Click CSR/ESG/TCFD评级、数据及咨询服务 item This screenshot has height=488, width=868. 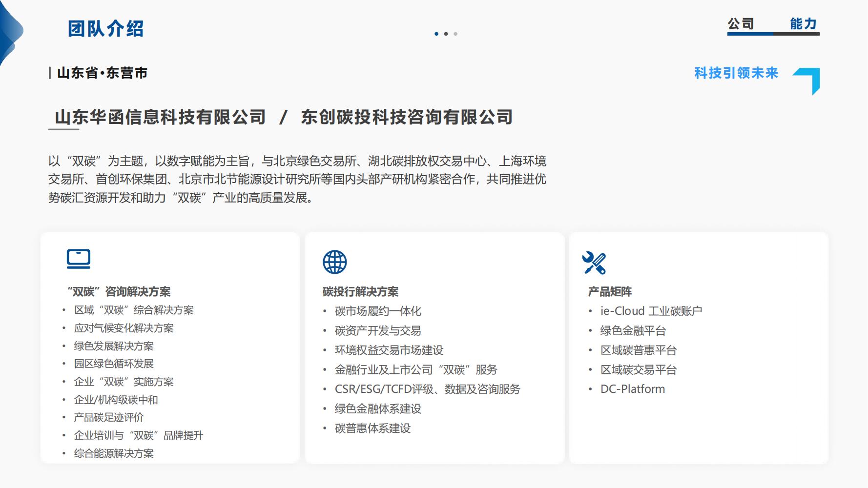[x=427, y=389]
